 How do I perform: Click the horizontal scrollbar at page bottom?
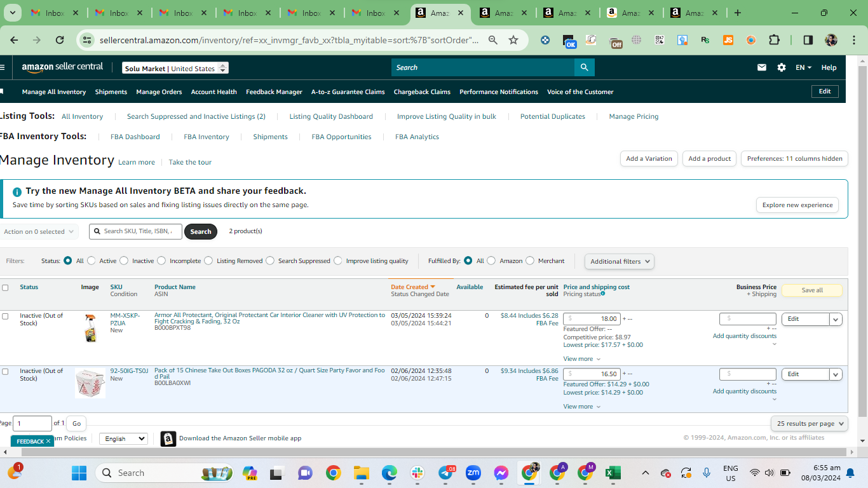(434, 452)
